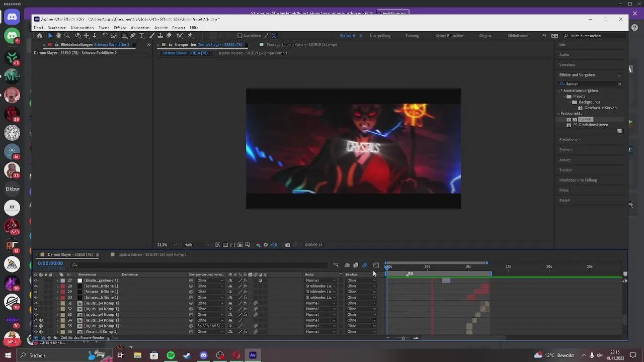Image resolution: width=644 pixels, height=362 pixels.
Task: Click the snapshot camera icon in viewer
Action: [x=288, y=245]
